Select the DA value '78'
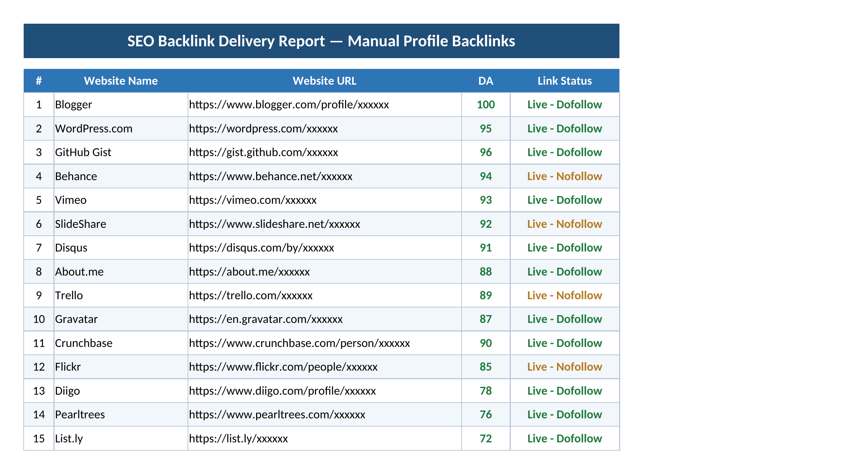The image size is (868, 456). tap(486, 391)
